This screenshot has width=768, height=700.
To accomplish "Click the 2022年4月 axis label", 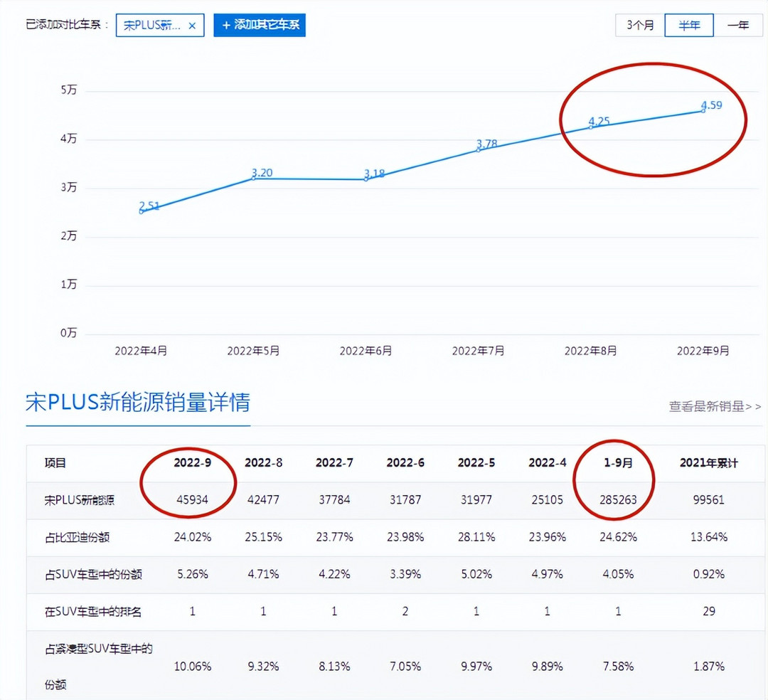I will point(141,351).
